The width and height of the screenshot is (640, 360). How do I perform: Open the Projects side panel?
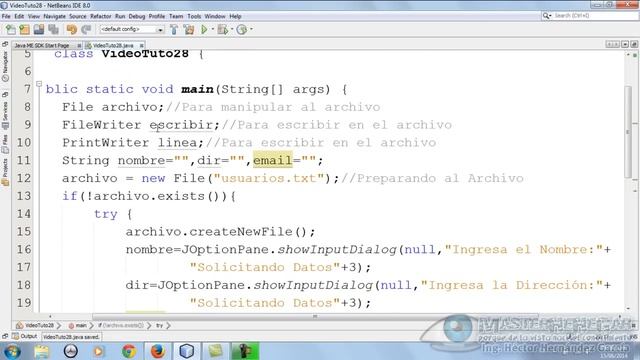tap(5, 172)
